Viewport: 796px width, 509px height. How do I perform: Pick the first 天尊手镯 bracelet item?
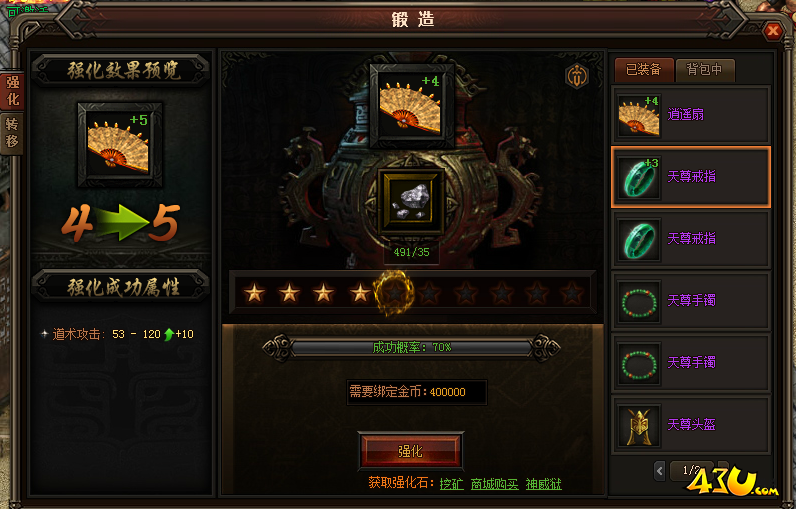(691, 300)
